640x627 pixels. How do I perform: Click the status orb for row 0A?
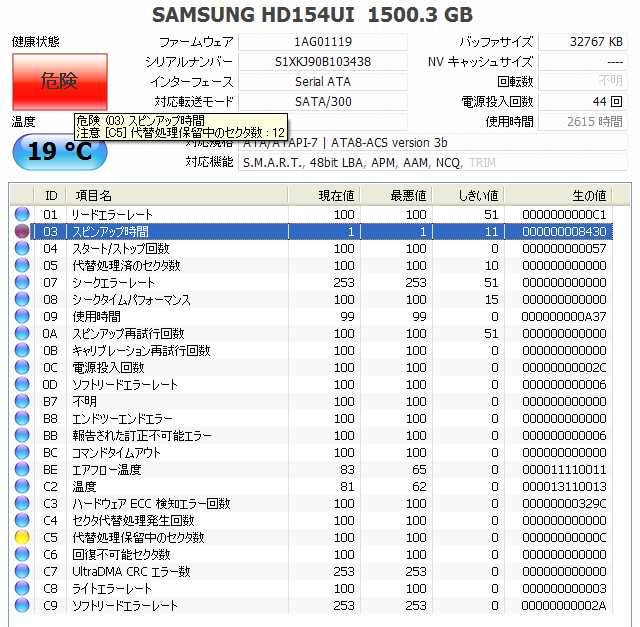(x=22, y=334)
